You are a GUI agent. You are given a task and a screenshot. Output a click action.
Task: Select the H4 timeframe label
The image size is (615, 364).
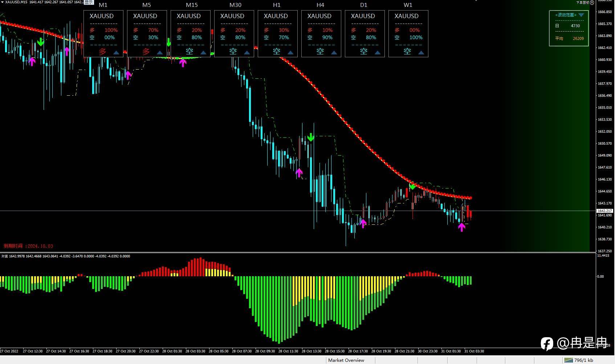pyautogui.click(x=320, y=5)
